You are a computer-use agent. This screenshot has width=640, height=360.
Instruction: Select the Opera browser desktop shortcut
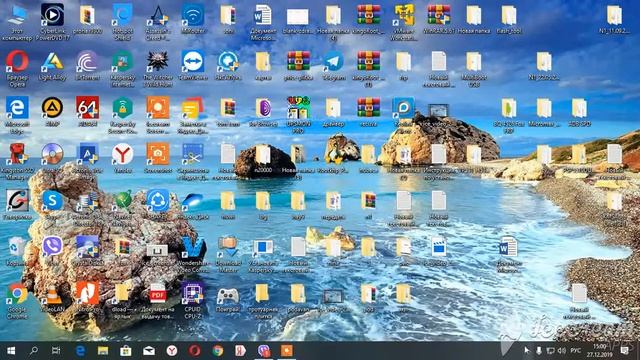[17, 69]
